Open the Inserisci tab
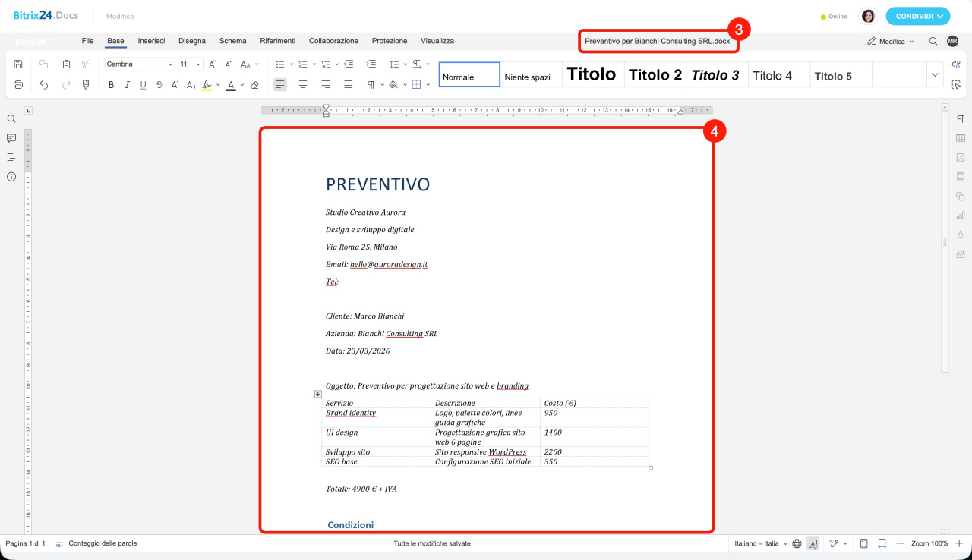This screenshot has height=560, width=972. (x=151, y=41)
